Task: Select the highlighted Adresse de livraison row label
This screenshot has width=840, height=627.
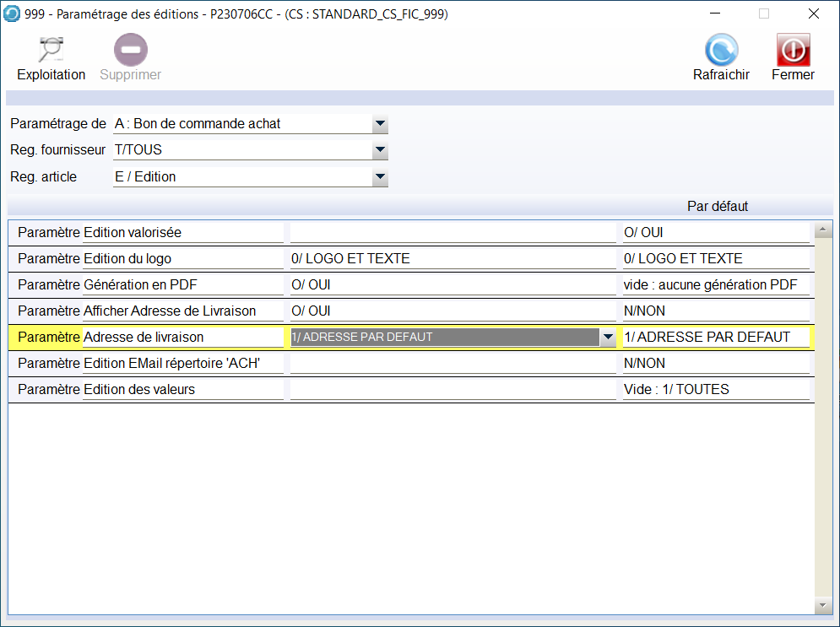Action: click(183, 338)
